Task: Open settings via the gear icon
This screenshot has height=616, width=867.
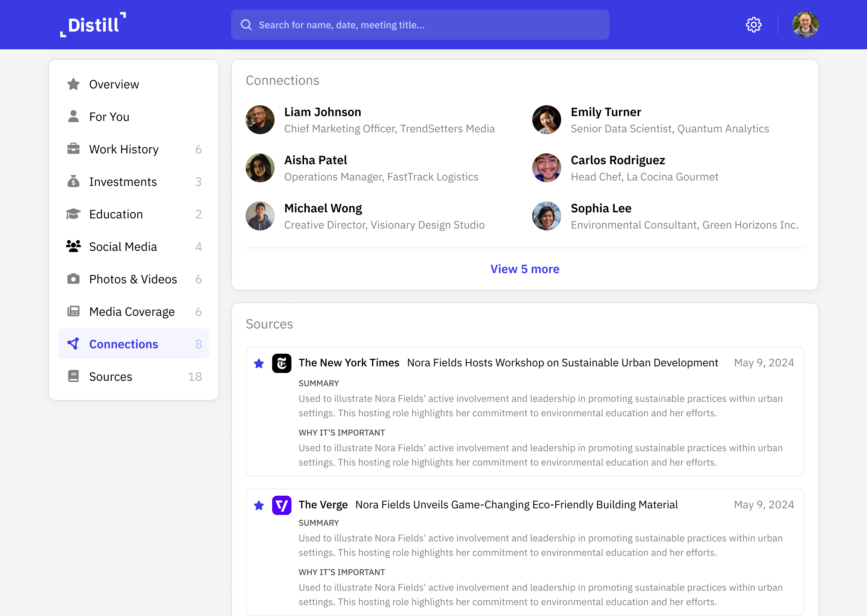Action: pyautogui.click(x=753, y=25)
